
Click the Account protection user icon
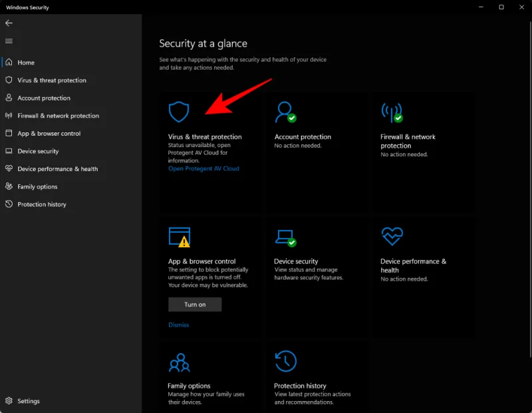tap(285, 110)
